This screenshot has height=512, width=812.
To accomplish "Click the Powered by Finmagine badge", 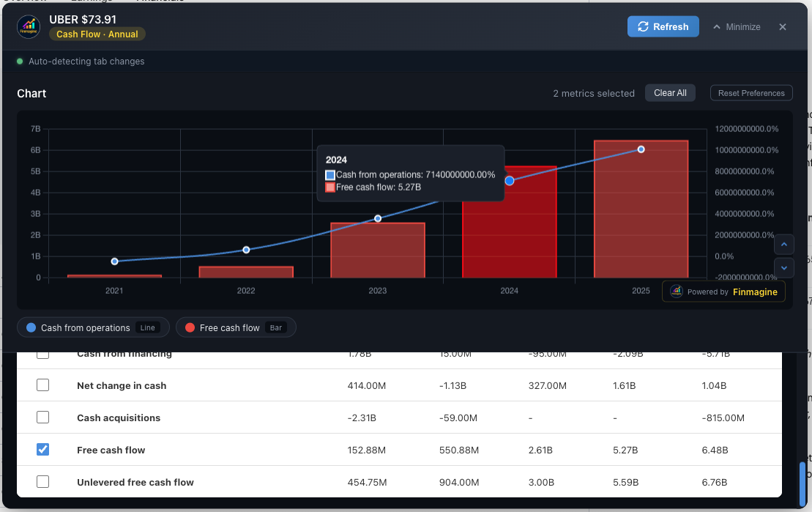I will [723, 292].
